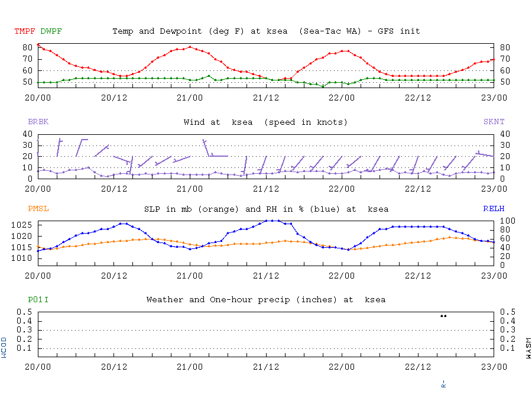Click 21/12 time label under pressure chart
This screenshot has width=532, height=414.
pyautogui.click(x=265, y=276)
